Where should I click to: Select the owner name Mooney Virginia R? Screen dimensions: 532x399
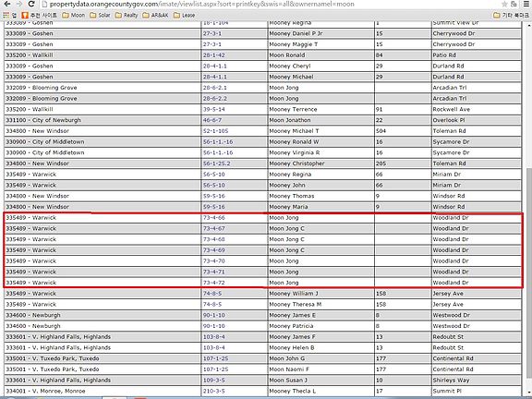295,152
